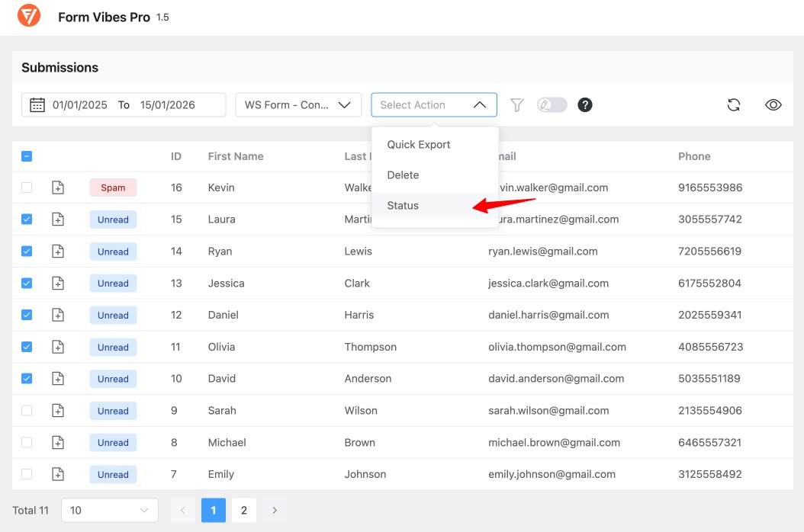The height and width of the screenshot is (532, 804).
Task: Go to page 2 of submissions
Action: [243, 510]
